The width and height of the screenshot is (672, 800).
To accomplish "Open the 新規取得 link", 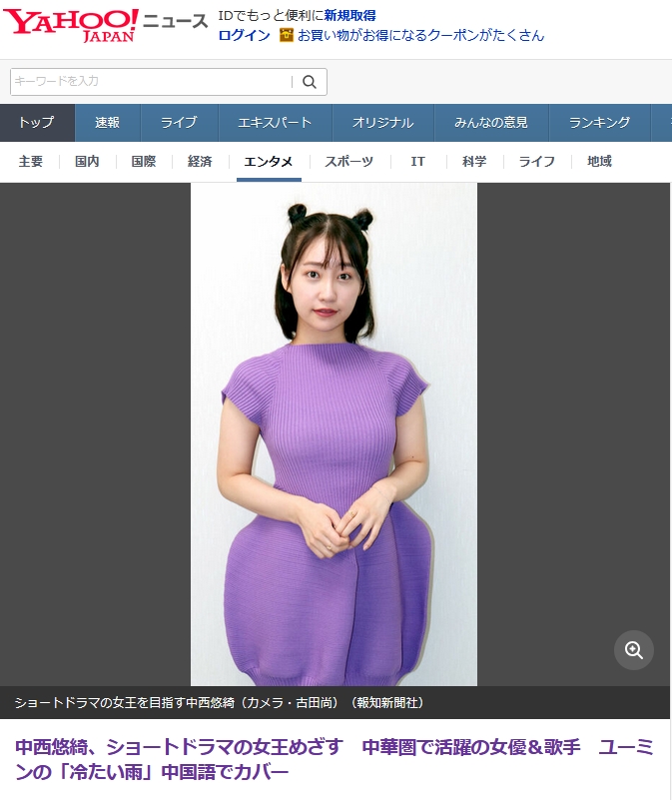I will [x=350, y=15].
